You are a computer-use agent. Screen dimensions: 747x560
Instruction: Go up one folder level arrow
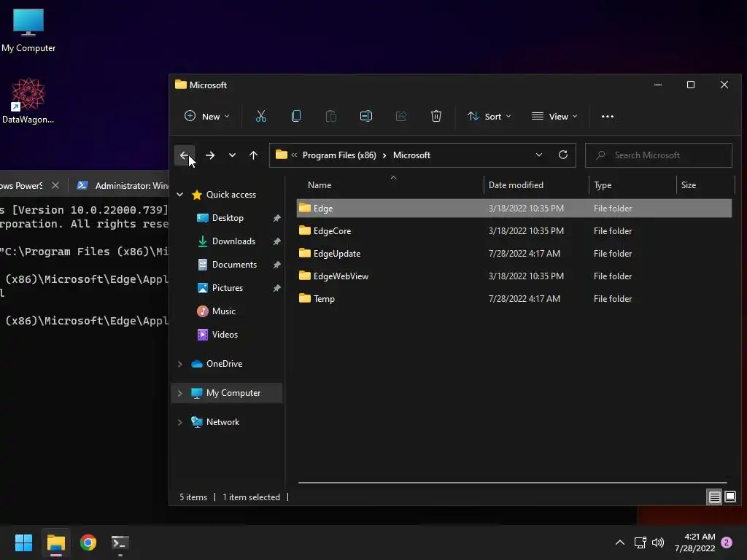point(253,155)
